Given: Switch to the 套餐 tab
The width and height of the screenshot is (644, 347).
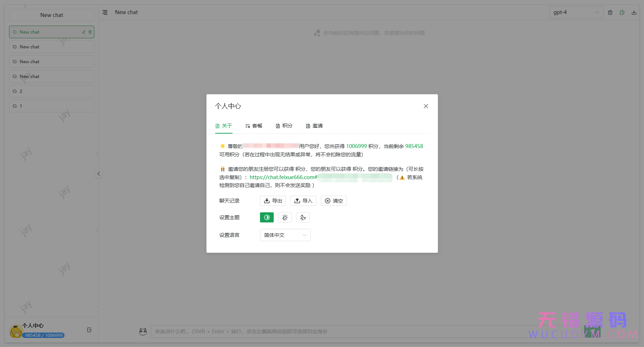Looking at the screenshot, I should click(x=254, y=126).
